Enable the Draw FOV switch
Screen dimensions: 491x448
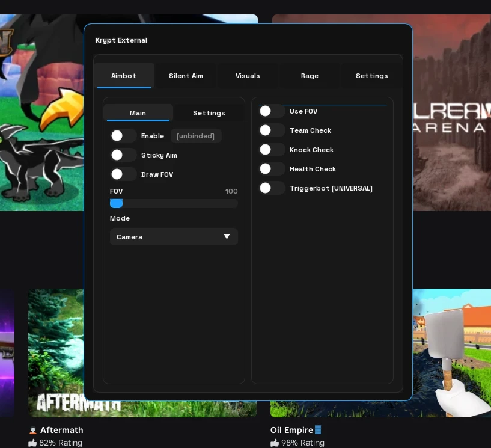tap(123, 174)
